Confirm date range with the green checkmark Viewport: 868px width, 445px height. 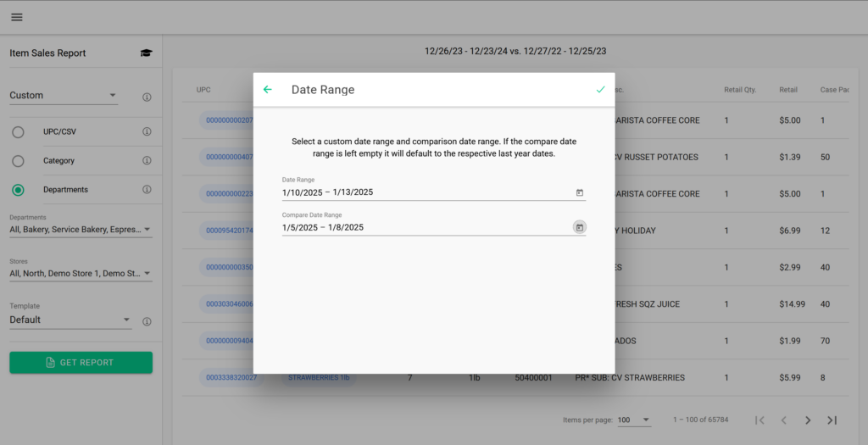click(601, 90)
